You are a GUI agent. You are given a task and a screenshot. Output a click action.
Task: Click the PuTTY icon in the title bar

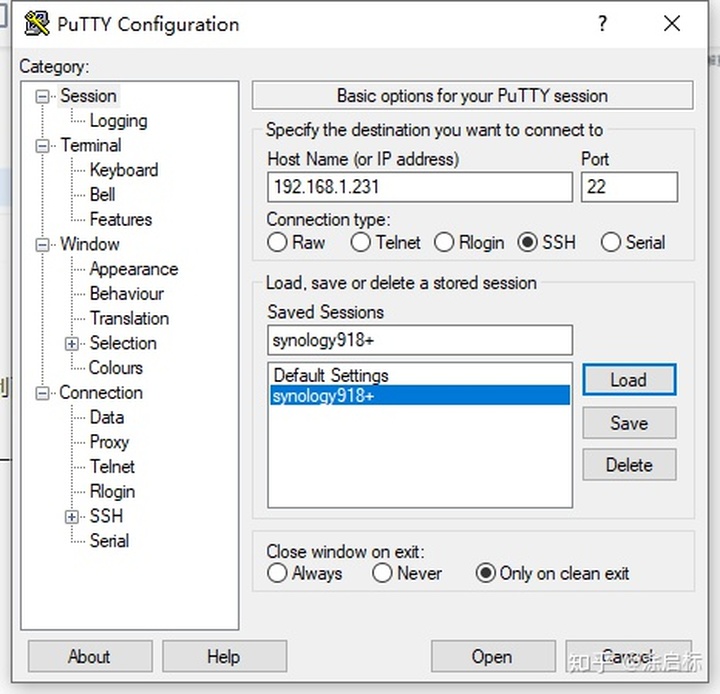[37, 23]
